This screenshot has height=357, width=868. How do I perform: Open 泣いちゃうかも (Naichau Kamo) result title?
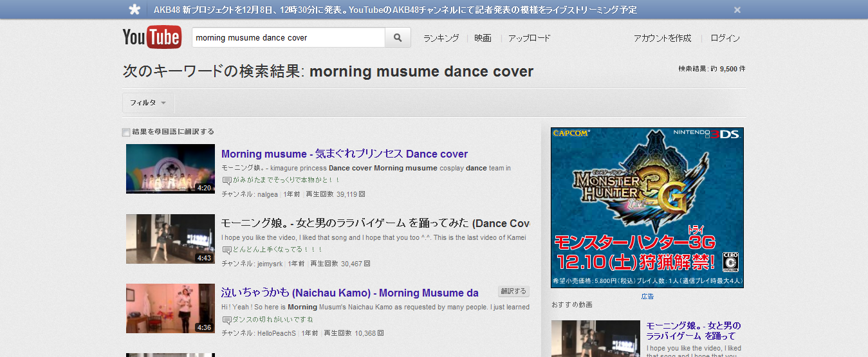tap(349, 293)
